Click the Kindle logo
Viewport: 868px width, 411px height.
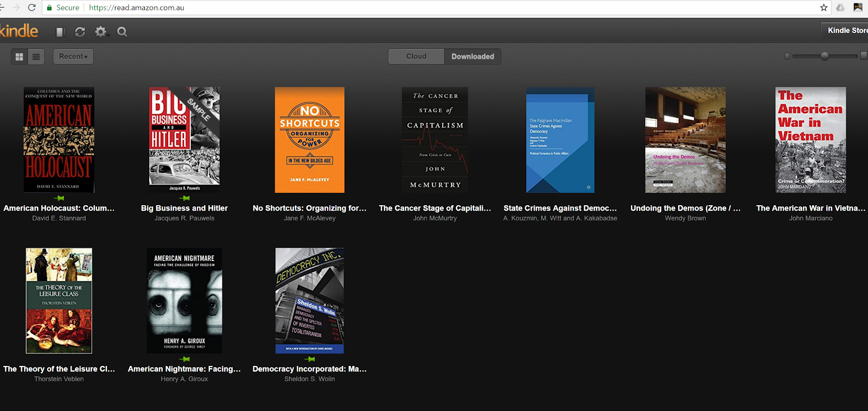(18, 31)
